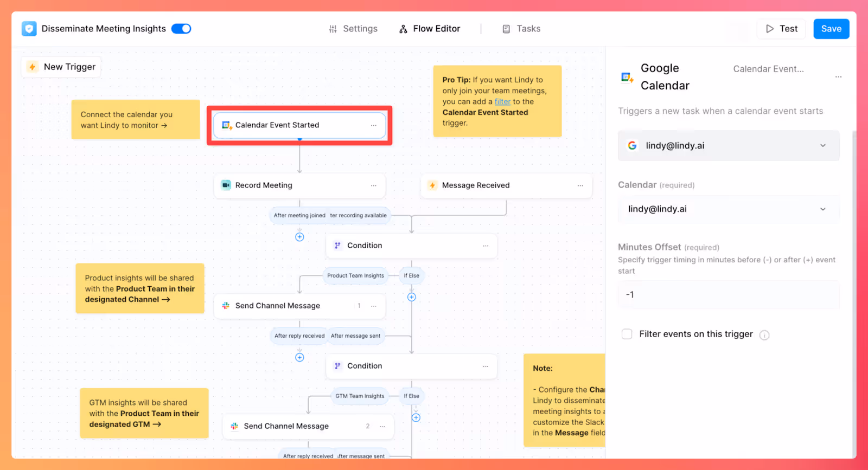Viewport: 868px width, 470px height.
Task: Select the If Else branch below first Condition
Action: pos(412,275)
